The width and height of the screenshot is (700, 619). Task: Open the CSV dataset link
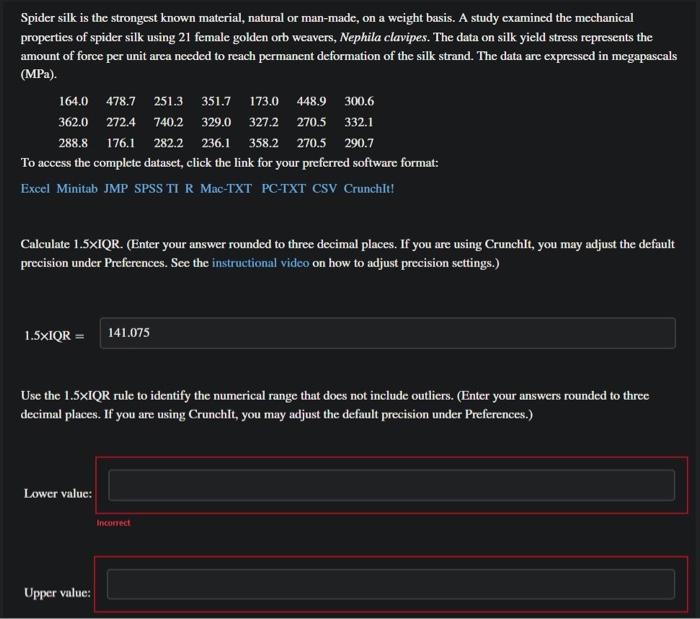[x=325, y=189]
